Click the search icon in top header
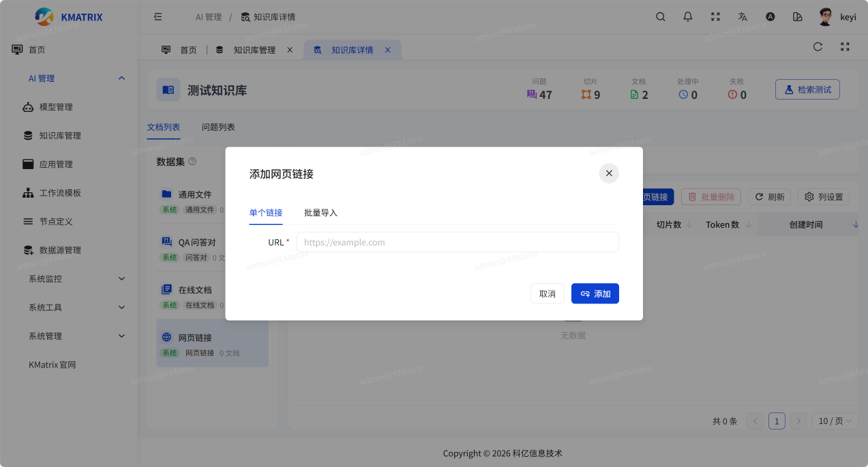This screenshot has width=868, height=467. (660, 17)
